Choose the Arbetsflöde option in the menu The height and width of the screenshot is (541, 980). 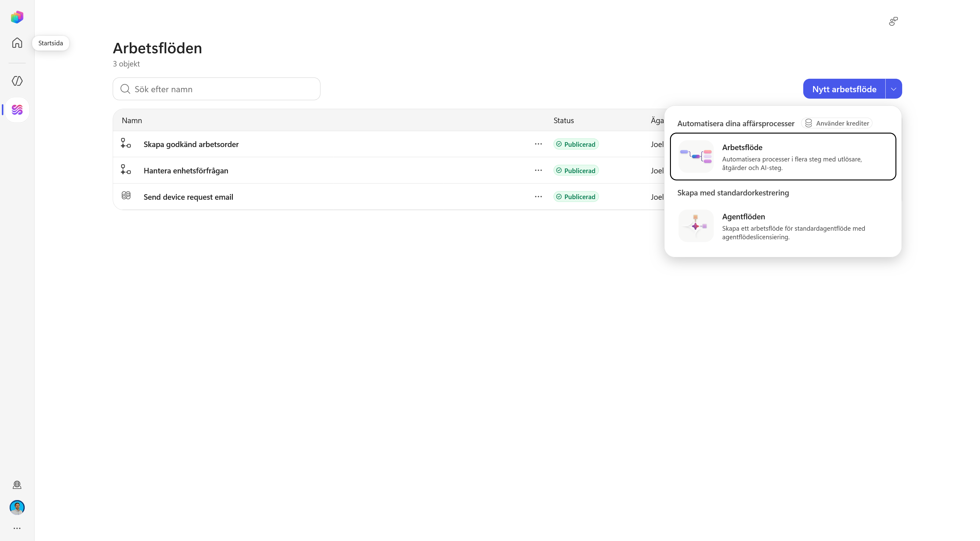pos(783,156)
